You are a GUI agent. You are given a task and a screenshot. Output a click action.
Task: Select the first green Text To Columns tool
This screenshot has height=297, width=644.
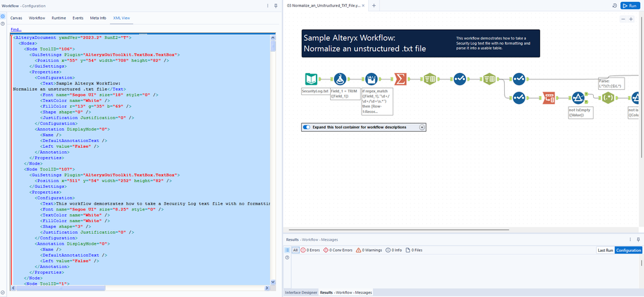coord(429,79)
